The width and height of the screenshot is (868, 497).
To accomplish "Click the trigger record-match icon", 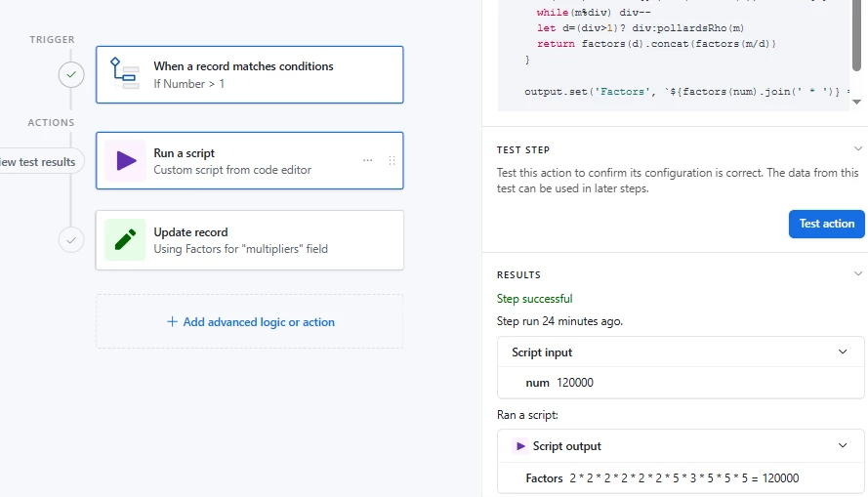I will [125, 74].
